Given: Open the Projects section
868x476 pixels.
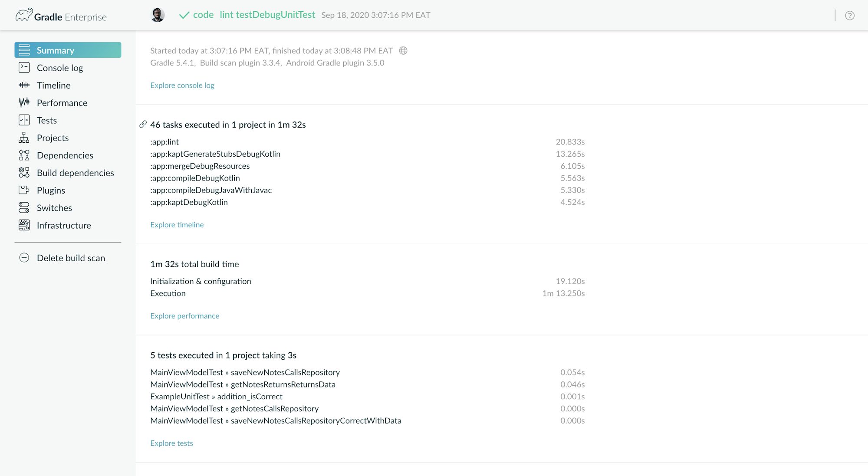Looking at the screenshot, I should (53, 138).
